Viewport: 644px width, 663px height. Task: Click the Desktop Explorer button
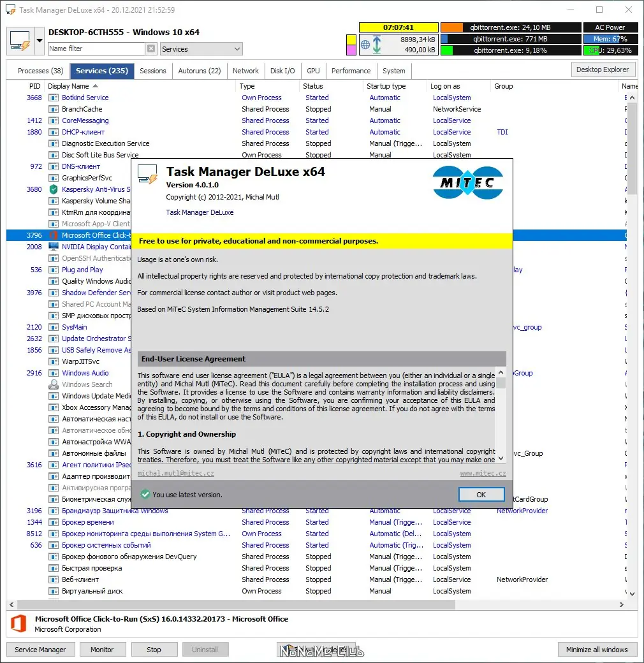[603, 69]
